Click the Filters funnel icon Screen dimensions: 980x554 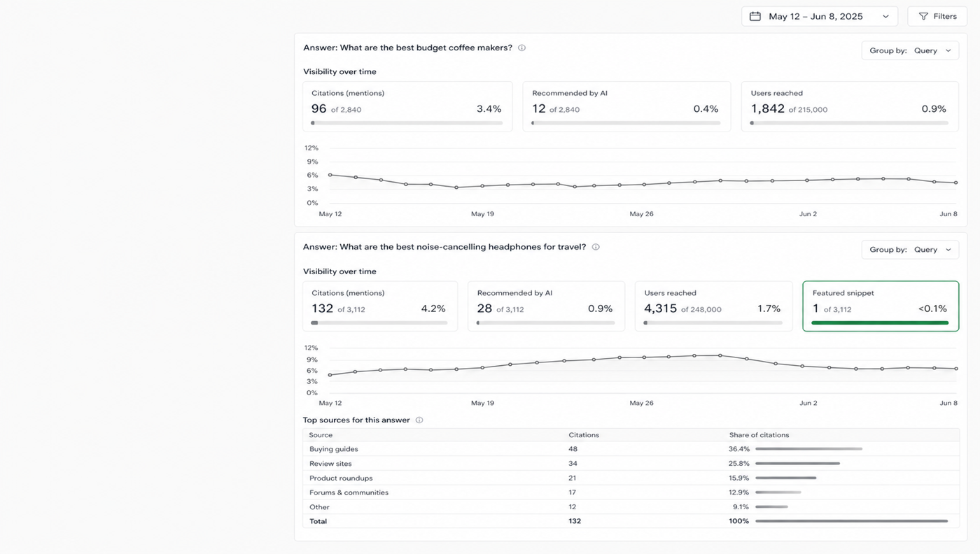click(923, 16)
